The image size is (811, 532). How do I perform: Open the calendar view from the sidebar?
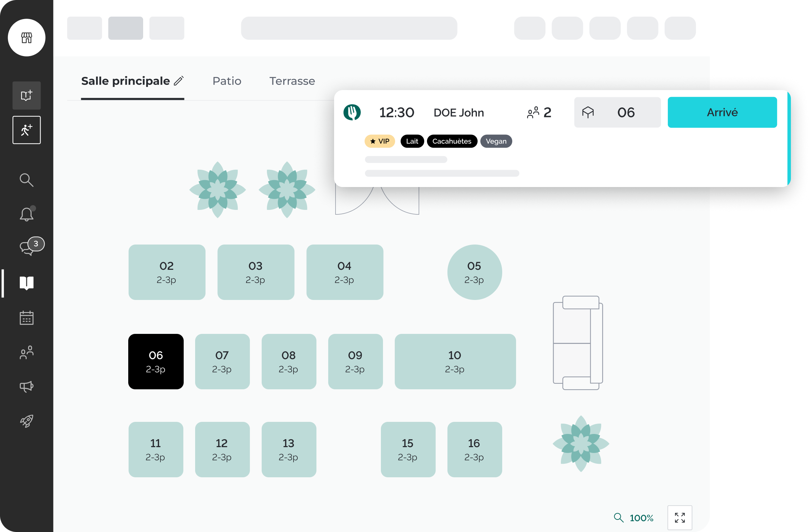click(27, 318)
